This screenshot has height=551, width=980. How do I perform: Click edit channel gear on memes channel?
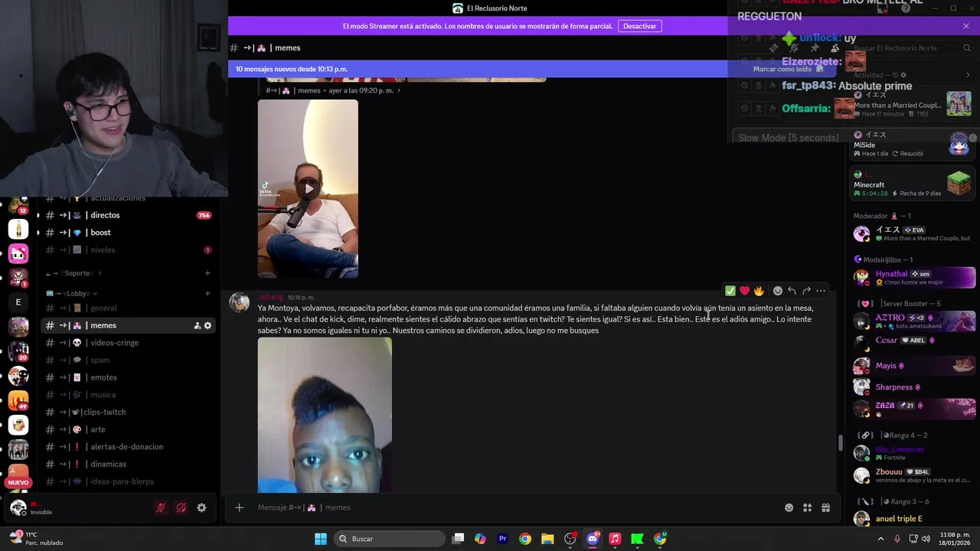pyautogui.click(x=207, y=325)
